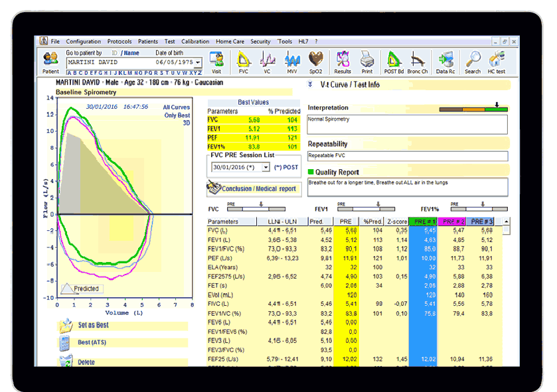Open the FVC test icon
This screenshot has height=392, width=557.
point(242,61)
